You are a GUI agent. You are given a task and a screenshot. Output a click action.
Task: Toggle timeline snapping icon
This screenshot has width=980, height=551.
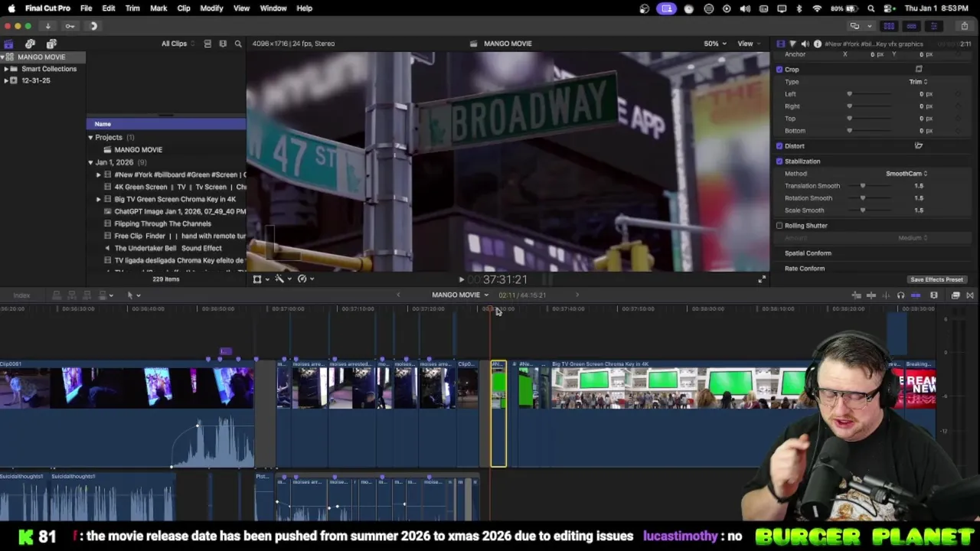[x=916, y=295]
